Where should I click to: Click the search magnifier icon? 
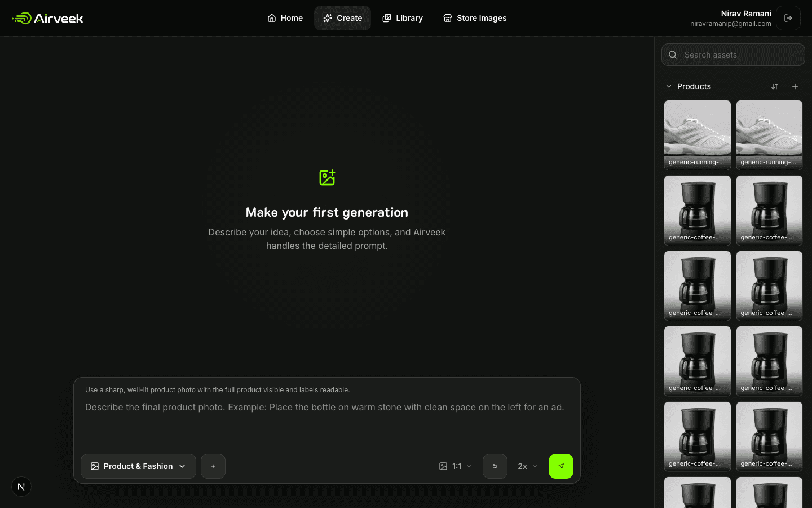coord(673,55)
